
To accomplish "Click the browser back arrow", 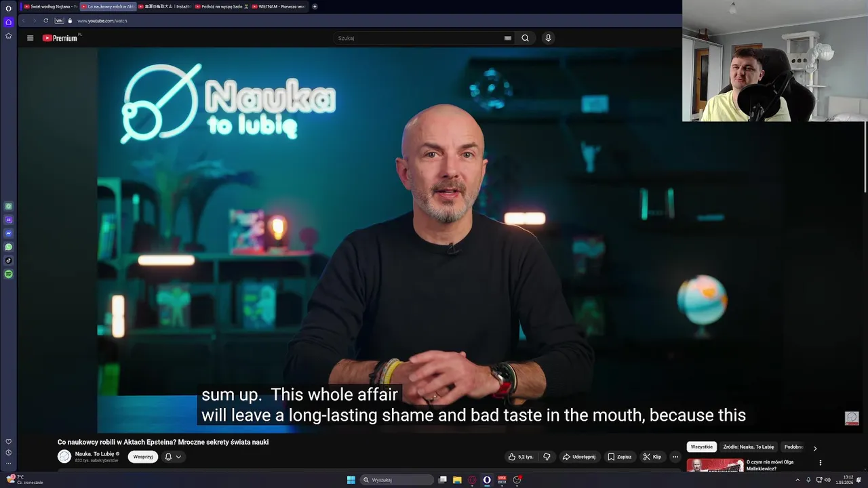I will pyautogui.click(x=24, y=20).
